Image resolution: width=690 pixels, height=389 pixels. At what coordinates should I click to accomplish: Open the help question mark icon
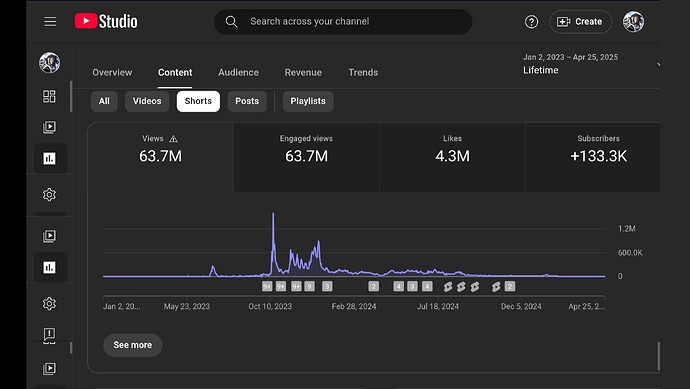[531, 22]
